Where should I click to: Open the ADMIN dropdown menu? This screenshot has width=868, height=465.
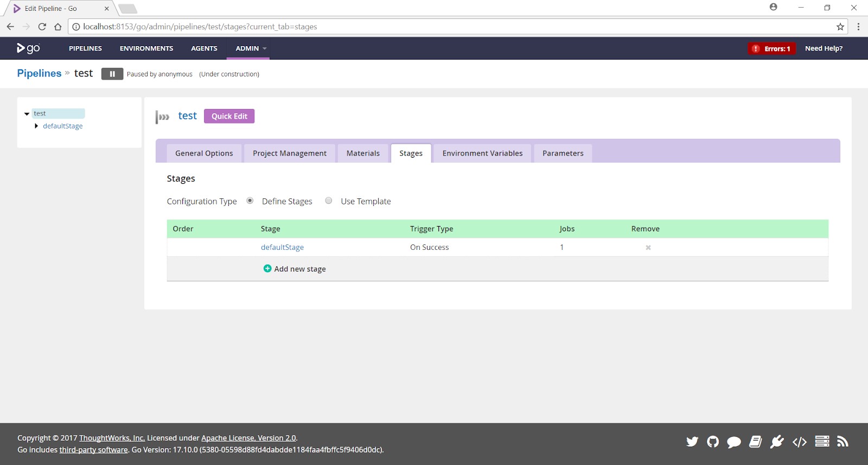(x=251, y=49)
